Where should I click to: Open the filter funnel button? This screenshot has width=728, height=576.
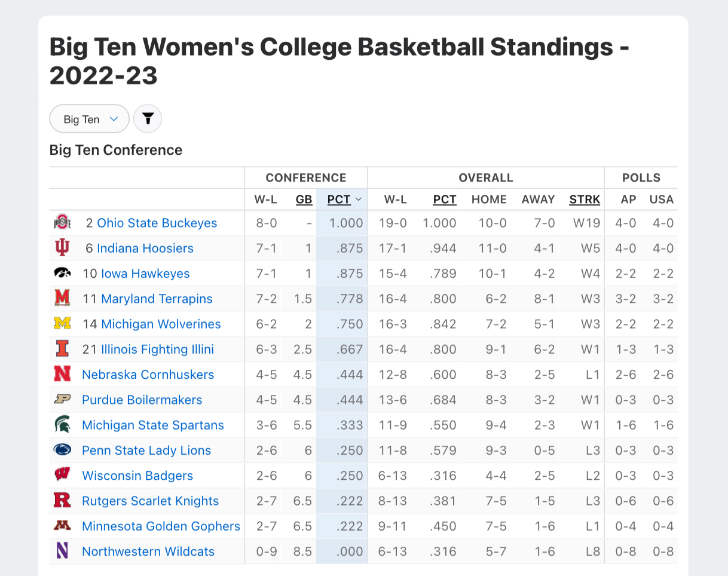pyautogui.click(x=148, y=119)
